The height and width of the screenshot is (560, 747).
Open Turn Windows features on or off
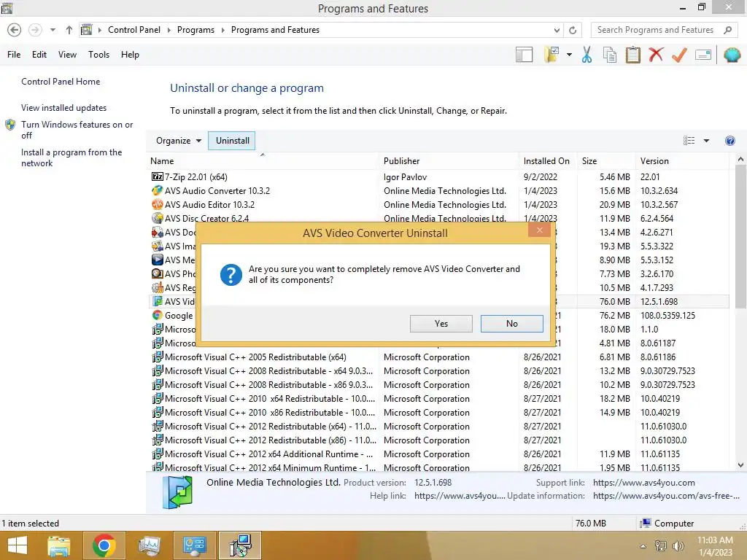(x=77, y=130)
